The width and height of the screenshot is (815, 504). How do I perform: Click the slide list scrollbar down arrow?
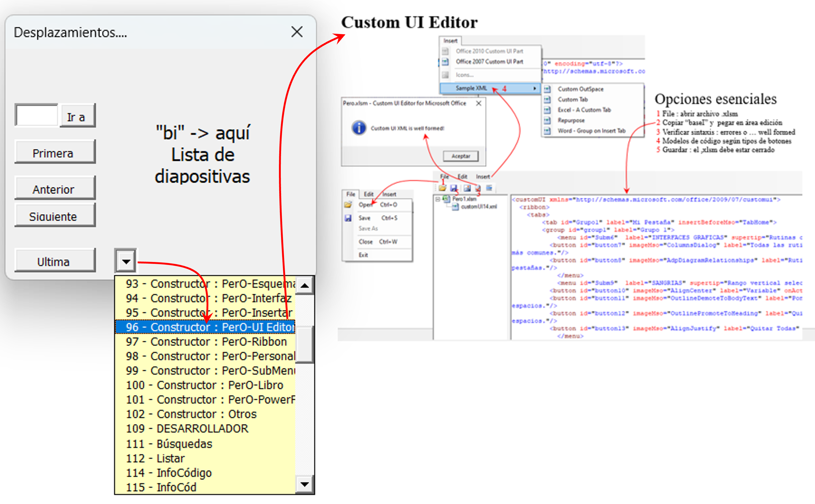tap(304, 484)
